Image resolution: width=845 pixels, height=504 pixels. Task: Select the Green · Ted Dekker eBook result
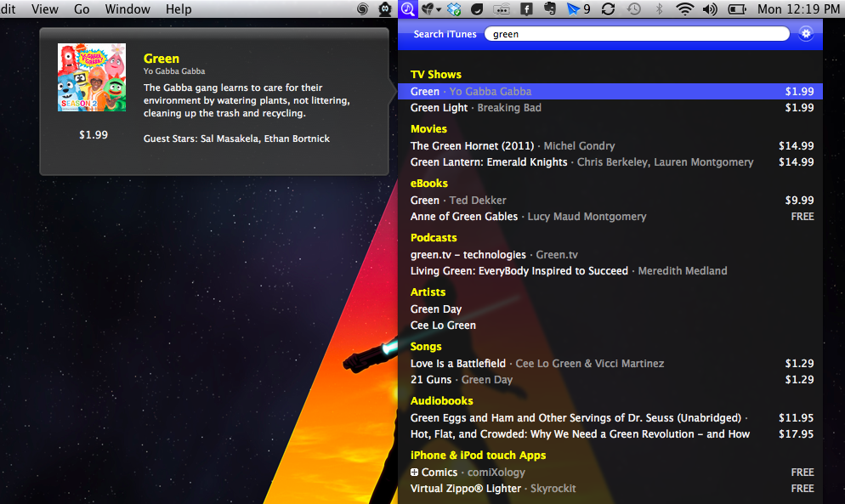[x=610, y=200]
